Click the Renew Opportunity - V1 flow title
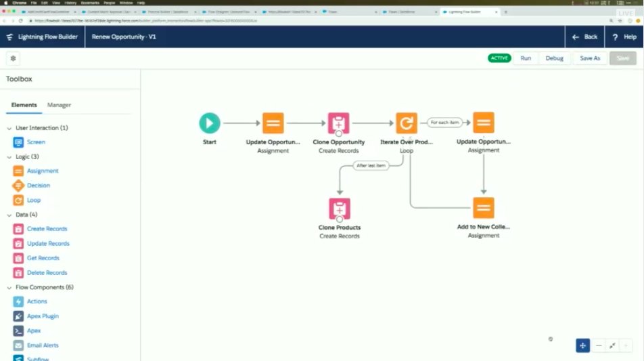The height and width of the screenshot is (361, 644). coord(124,37)
